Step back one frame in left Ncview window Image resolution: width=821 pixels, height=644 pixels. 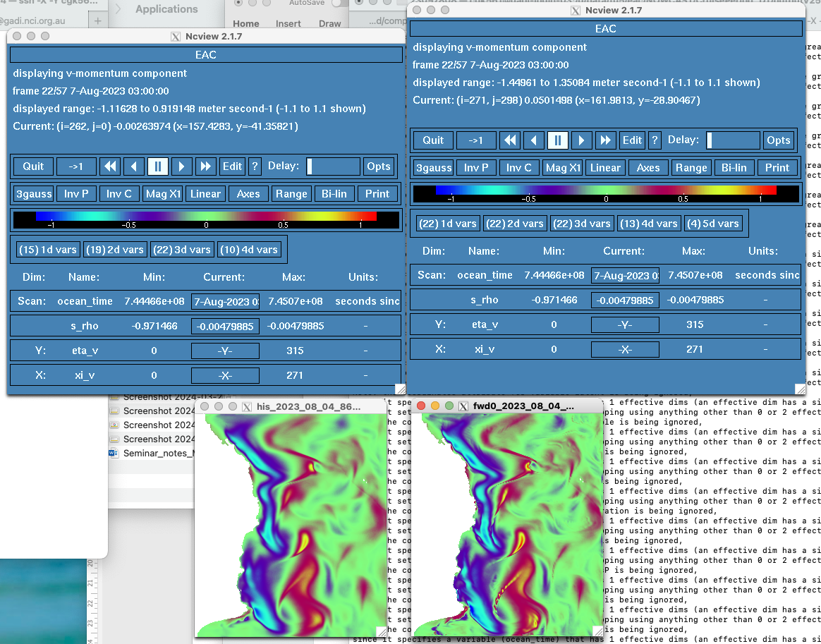pos(133,166)
